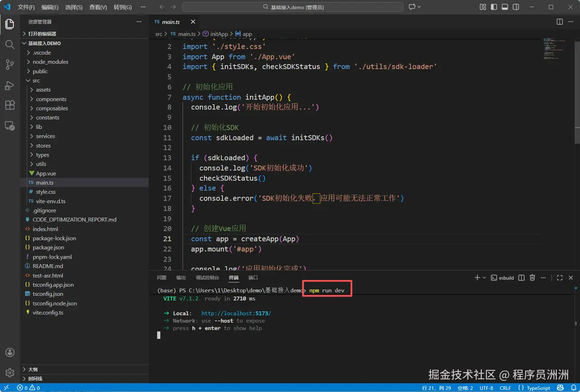Expand the node_modules folder

[x=84, y=62]
